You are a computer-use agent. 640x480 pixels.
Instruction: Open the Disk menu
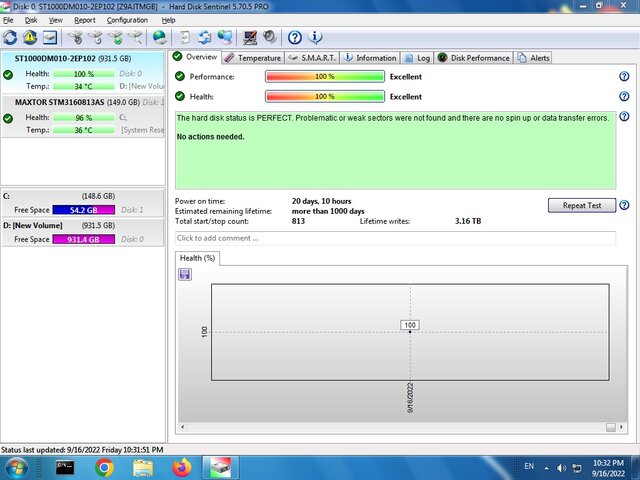point(31,20)
